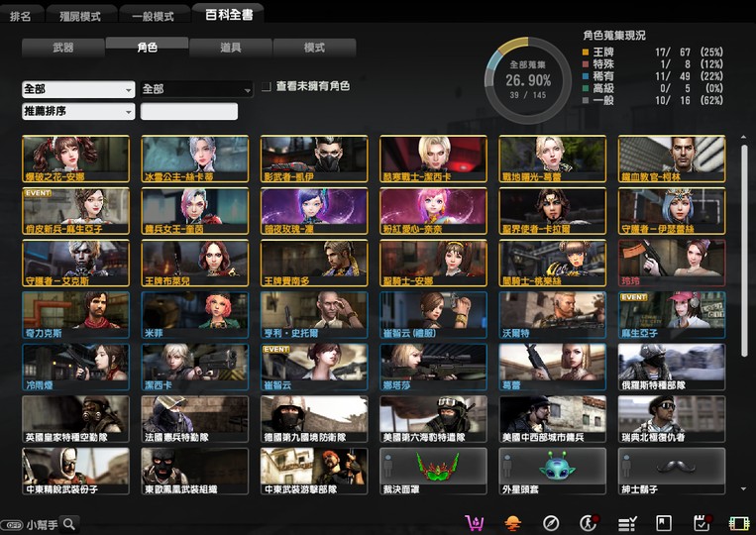The image size is (756, 535).
Task: Expand the 推薦排序 sort dropdown
Action: click(77, 112)
